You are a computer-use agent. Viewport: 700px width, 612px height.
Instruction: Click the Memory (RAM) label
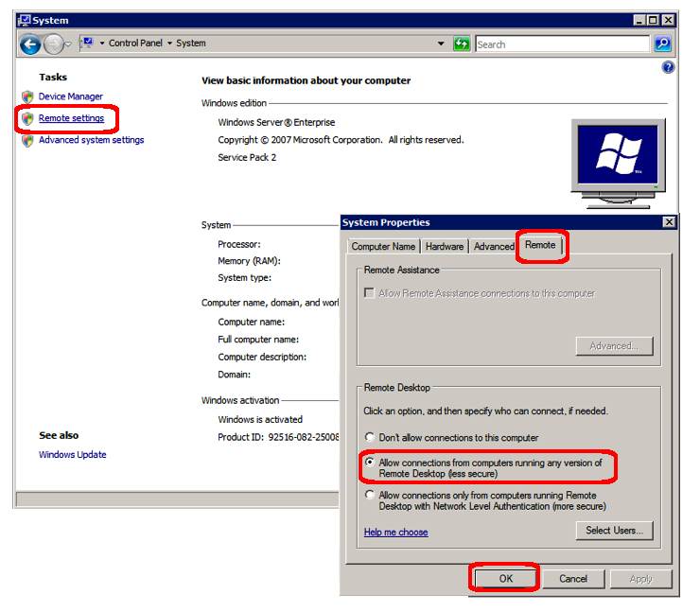coord(249,261)
